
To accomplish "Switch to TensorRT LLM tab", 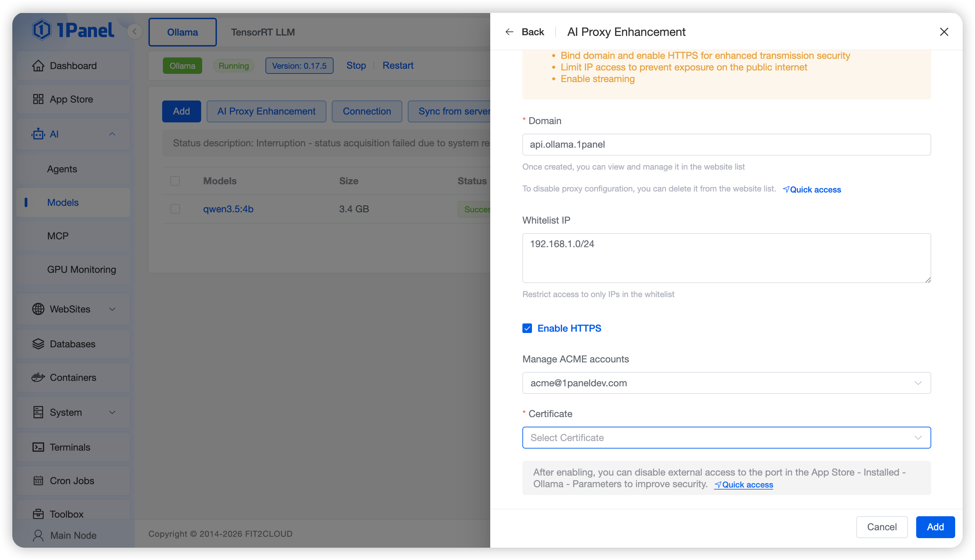I will 263,32.
